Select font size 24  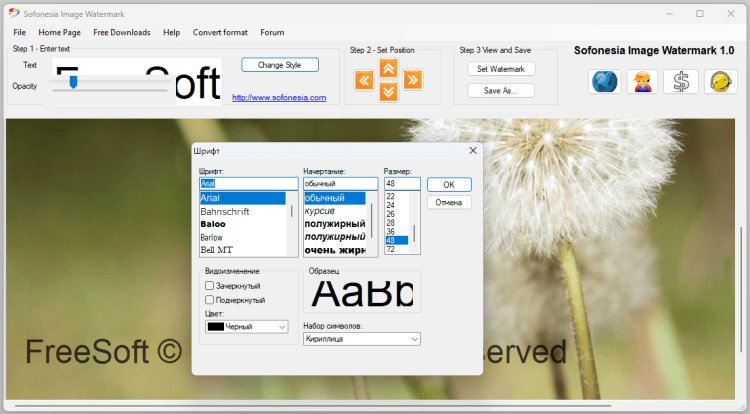[x=397, y=205]
